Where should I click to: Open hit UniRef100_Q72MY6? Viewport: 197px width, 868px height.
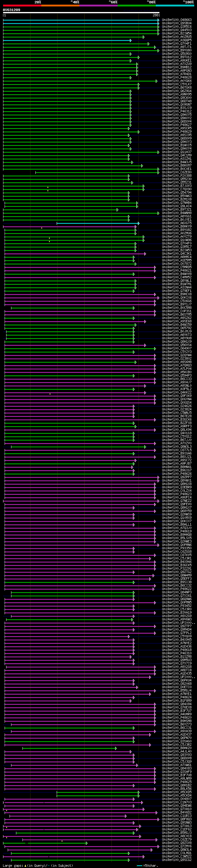(176, 846)
